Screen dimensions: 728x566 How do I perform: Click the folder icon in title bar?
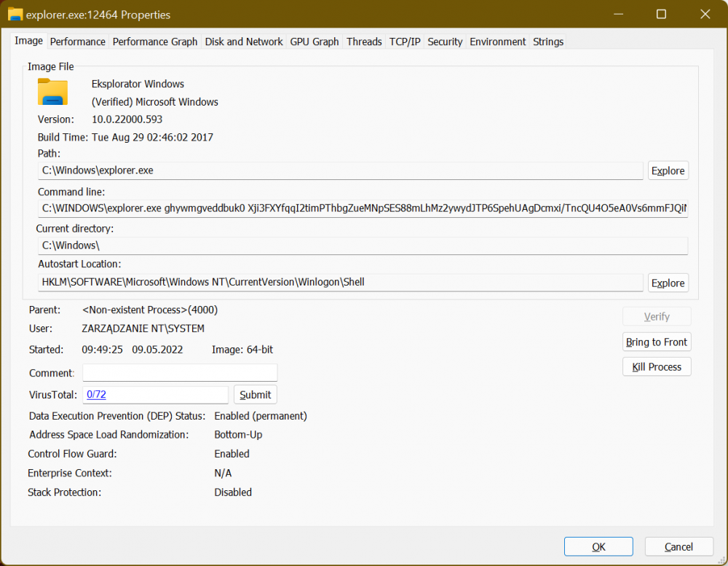15,15
